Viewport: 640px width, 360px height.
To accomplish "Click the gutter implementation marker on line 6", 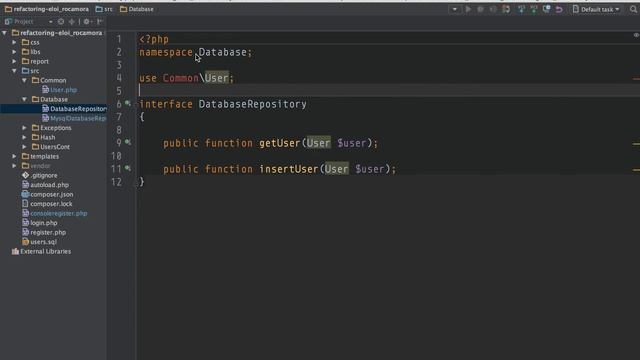I will pyautogui.click(x=128, y=103).
